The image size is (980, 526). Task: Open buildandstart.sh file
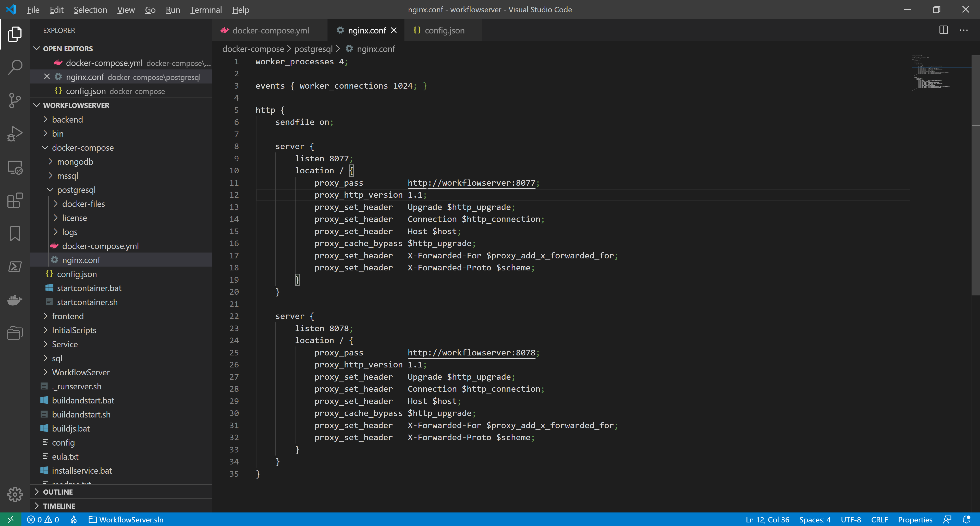(81, 414)
